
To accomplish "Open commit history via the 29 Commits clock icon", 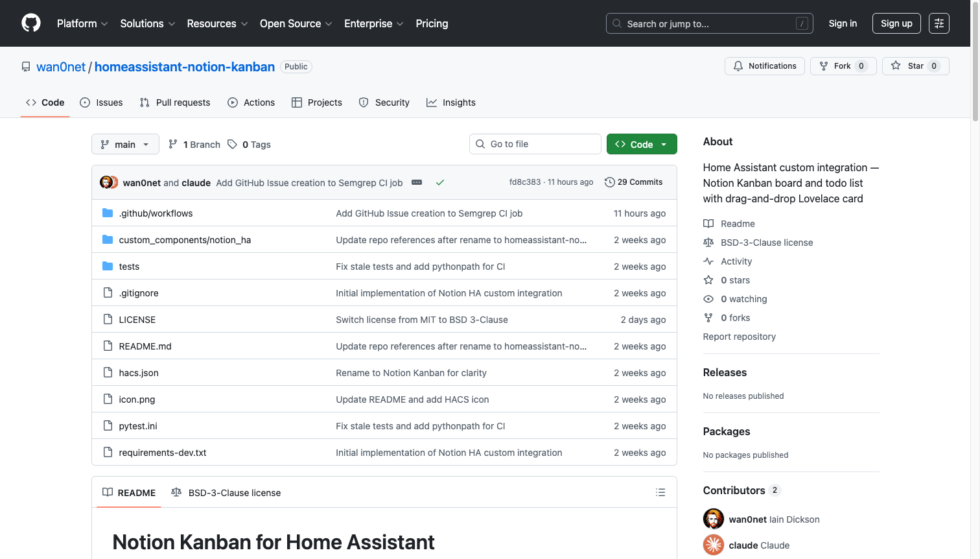I will click(x=609, y=182).
